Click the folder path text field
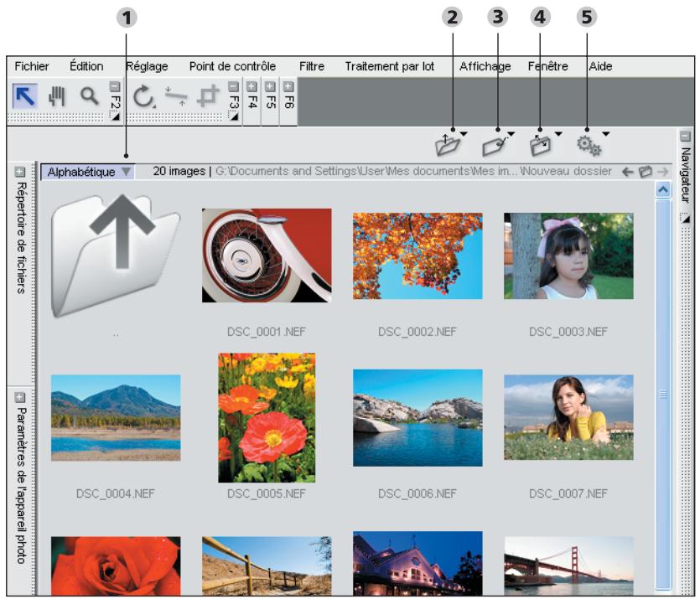 point(413,171)
